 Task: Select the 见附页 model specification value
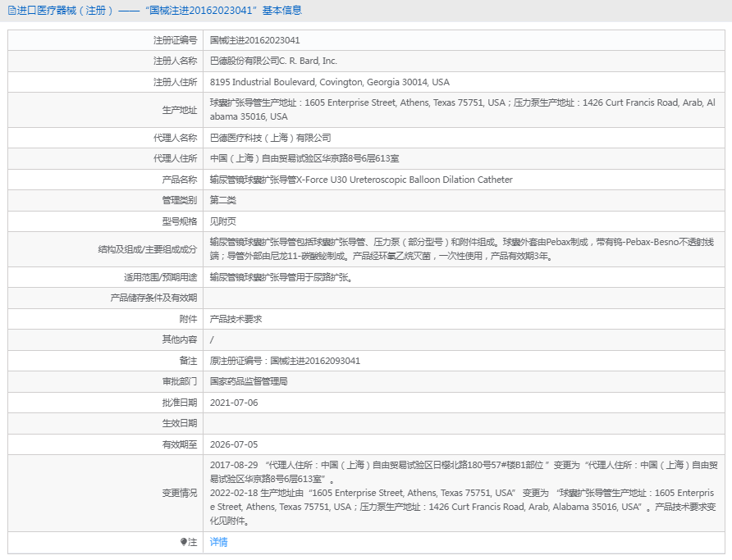click(x=222, y=221)
